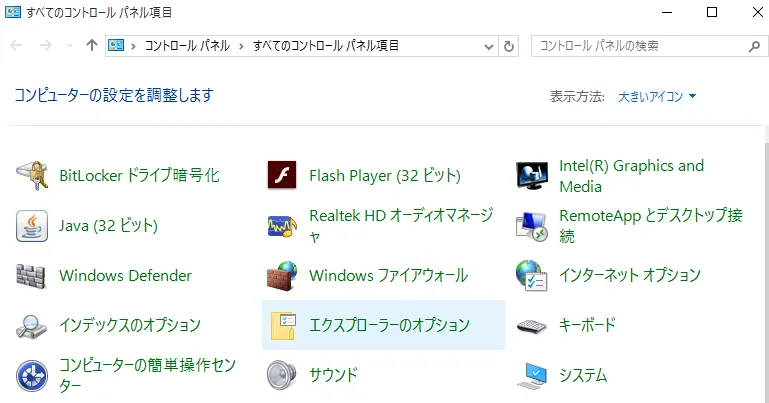
Task: Open the Internet Options globe checklist icon
Action: [x=532, y=276]
